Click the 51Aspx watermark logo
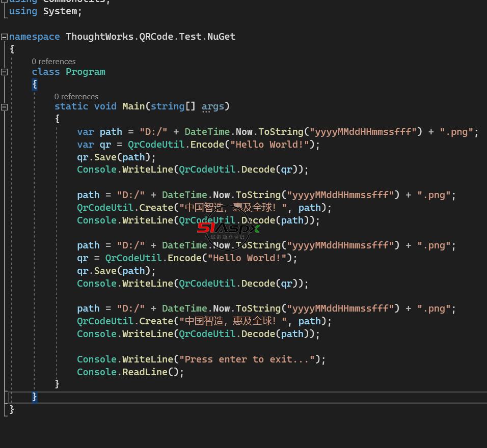487x448 pixels. coord(228,229)
